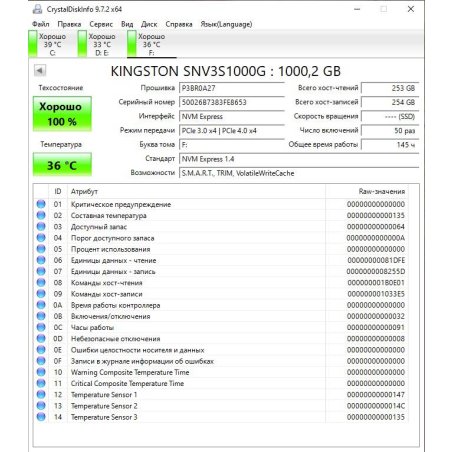452x452 pixels.
Task: Click status icon for Составная температура row
Action: coord(41,215)
